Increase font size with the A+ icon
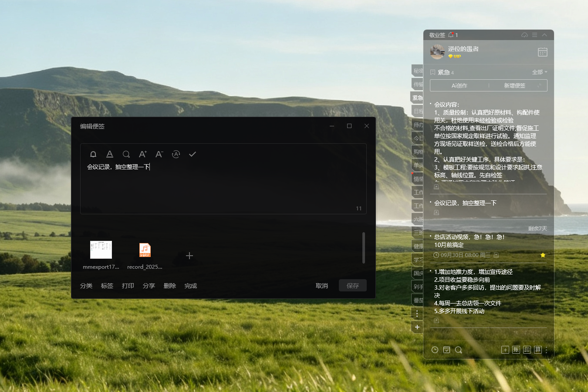This screenshot has height=392, width=588. pyautogui.click(x=142, y=154)
